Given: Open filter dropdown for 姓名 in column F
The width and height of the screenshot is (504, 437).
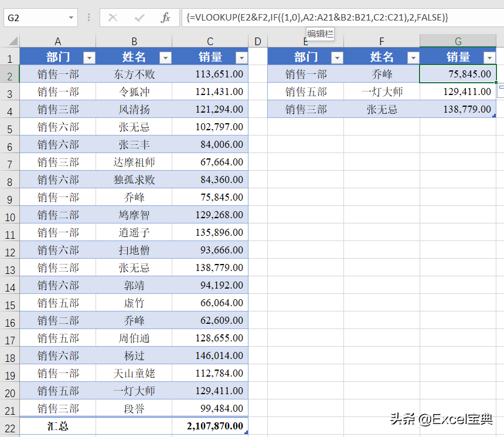Looking at the screenshot, I should [413, 57].
